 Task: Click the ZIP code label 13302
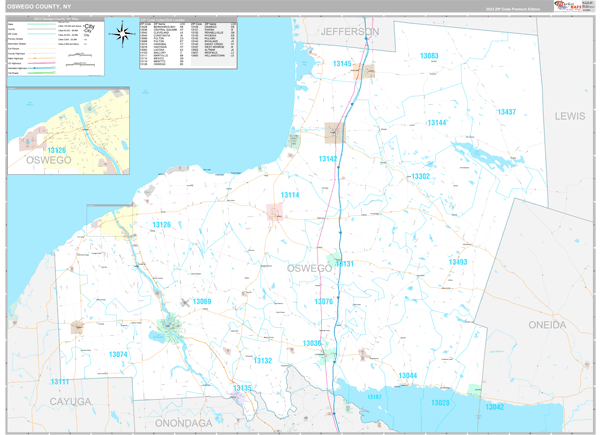click(x=420, y=176)
